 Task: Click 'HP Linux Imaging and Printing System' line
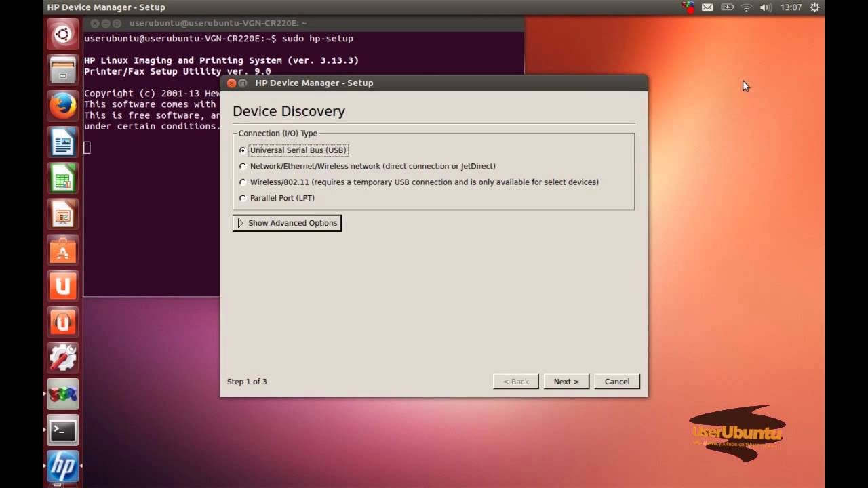222,60
